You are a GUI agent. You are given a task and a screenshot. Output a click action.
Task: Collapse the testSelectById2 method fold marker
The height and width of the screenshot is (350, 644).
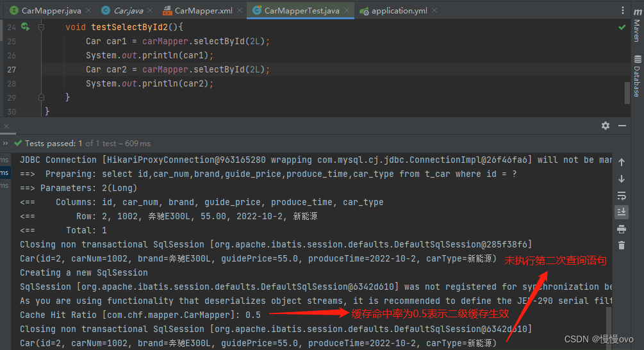click(41, 28)
